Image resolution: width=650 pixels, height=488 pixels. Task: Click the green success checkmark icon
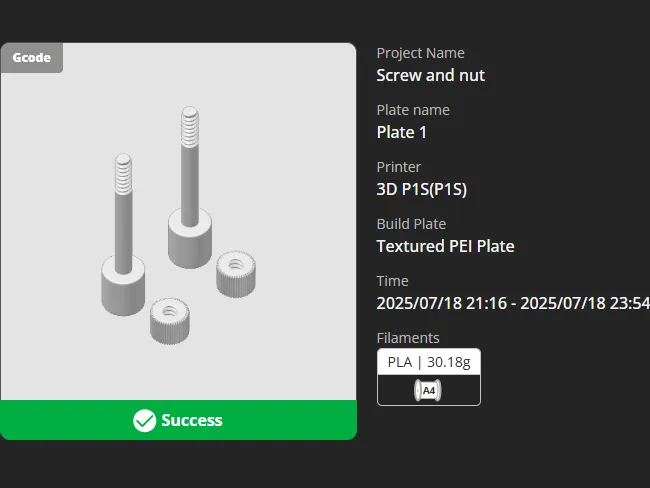(x=144, y=420)
